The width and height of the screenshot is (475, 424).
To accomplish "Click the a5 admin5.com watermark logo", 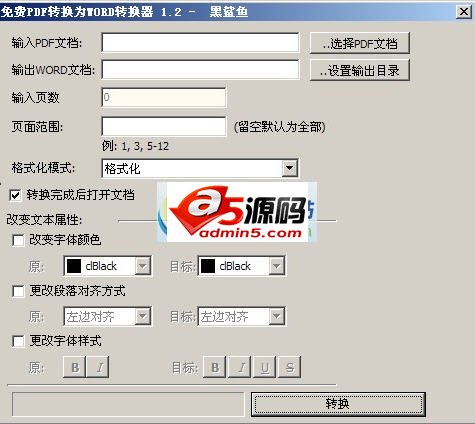I will (237, 212).
